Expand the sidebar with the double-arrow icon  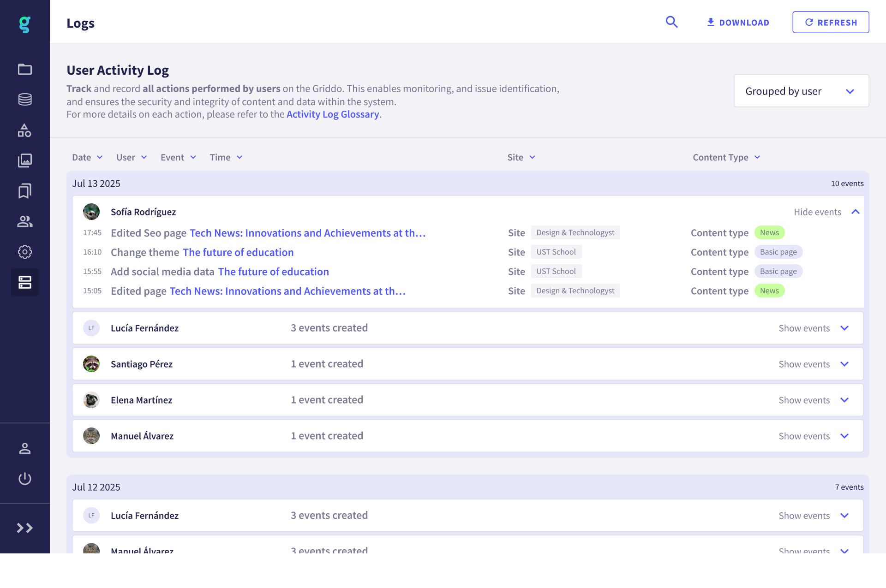click(25, 528)
